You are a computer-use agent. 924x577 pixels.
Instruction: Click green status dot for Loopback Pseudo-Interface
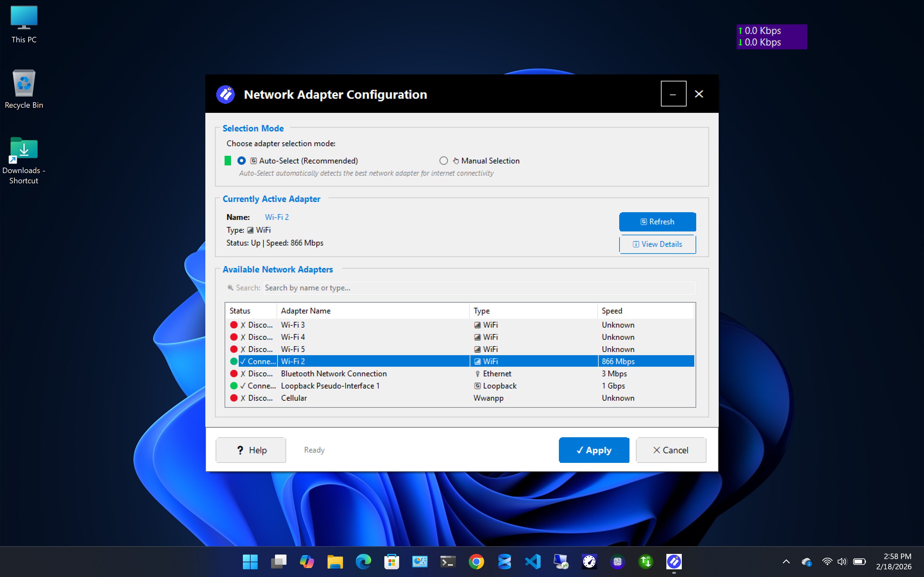[234, 386]
